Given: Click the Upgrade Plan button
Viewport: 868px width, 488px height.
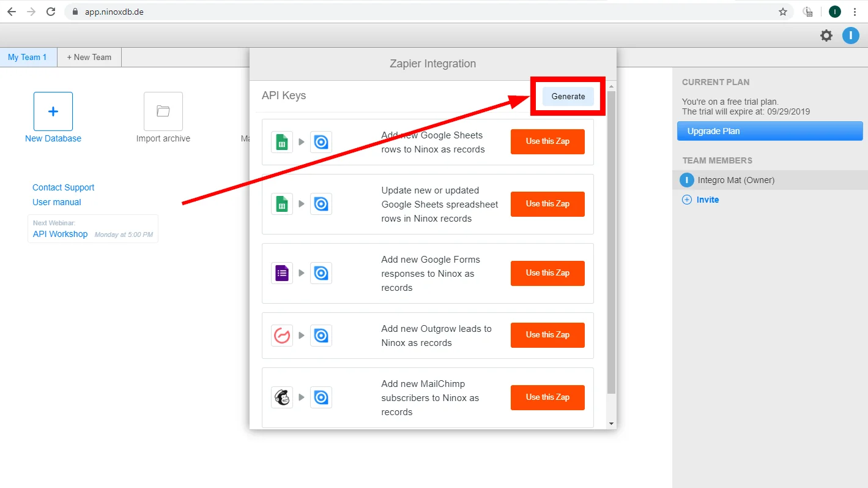Looking at the screenshot, I should tap(770, 131).
